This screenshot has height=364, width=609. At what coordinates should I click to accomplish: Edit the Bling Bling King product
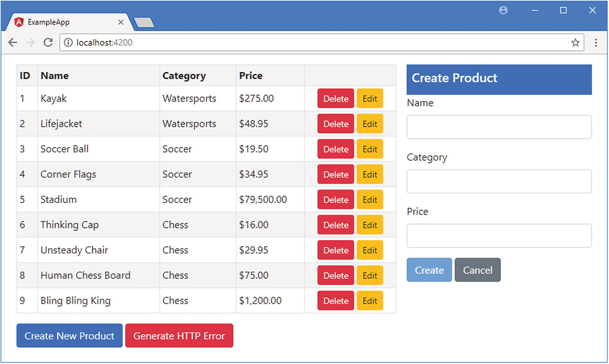370,301
